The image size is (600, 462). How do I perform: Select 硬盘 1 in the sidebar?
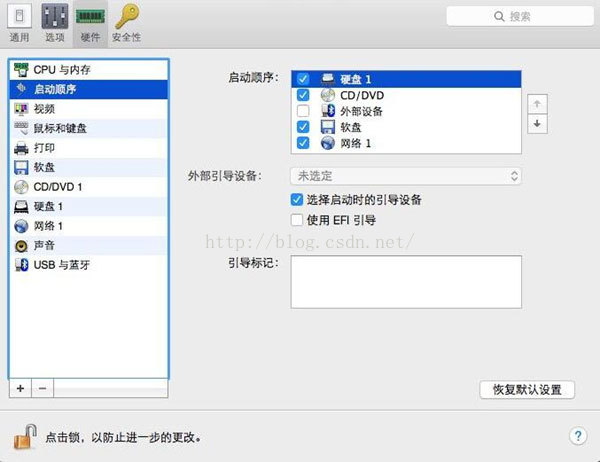[88, 206]
